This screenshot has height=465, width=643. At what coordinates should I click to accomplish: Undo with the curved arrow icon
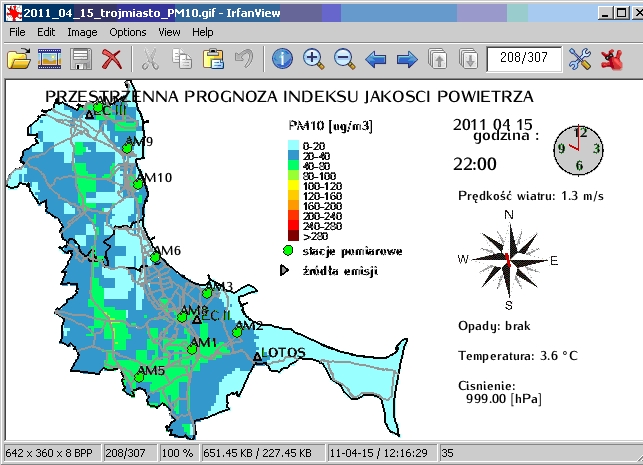(244, 59)
